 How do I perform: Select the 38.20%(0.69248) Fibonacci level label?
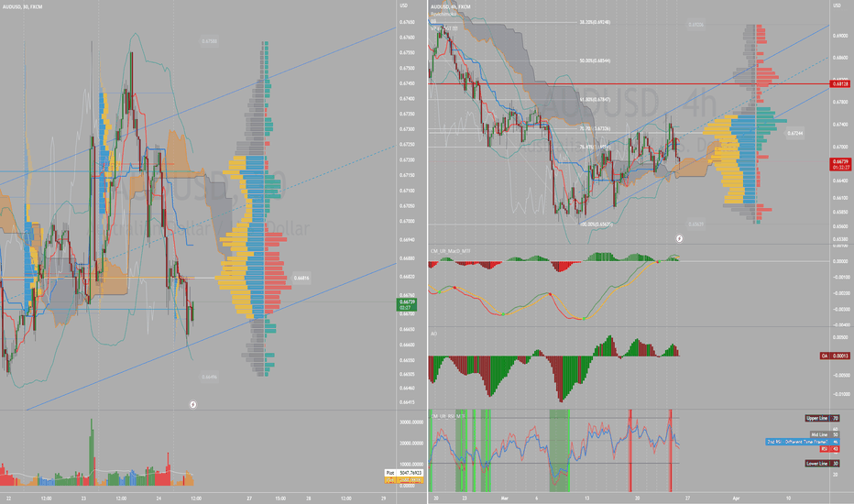(x=595, y=22)
